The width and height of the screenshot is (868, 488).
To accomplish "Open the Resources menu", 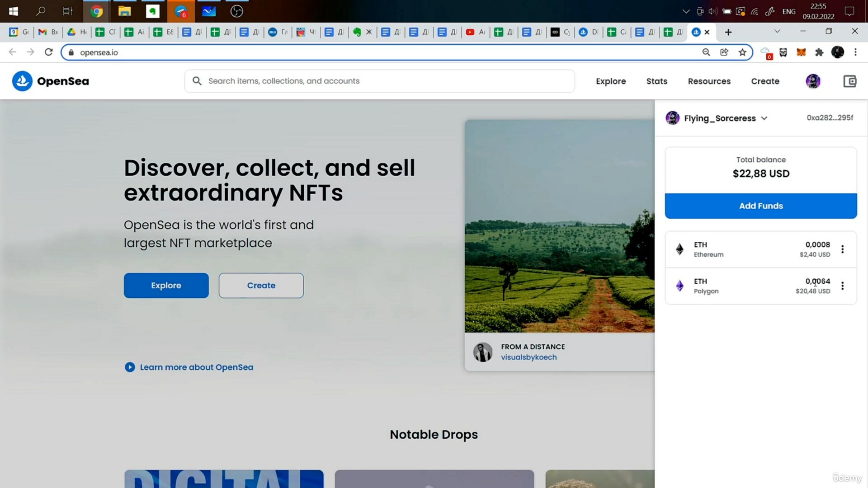I will pyautogui.click(x=709, y=81).
